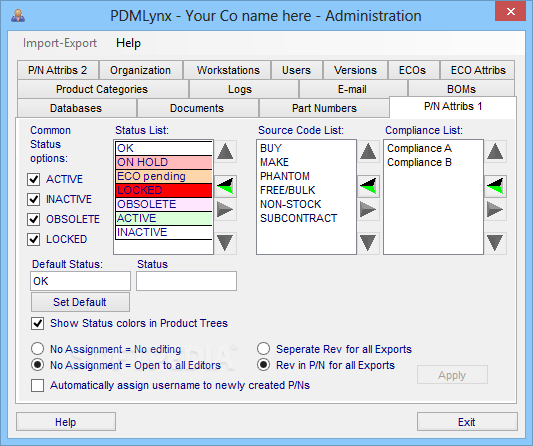The width and height of the screenshot is (533, 446).
Task: Click green left arrow beside Status List
Action: pos(225,186)
